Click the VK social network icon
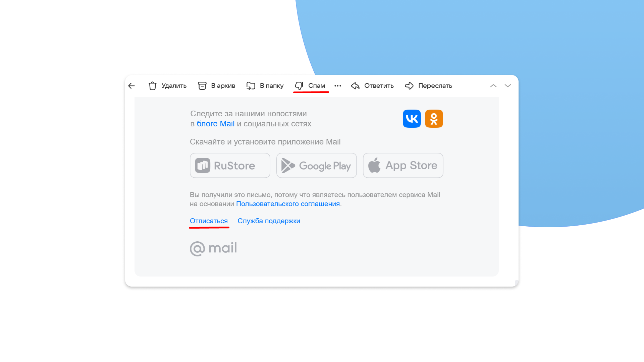The image size is (644, 362). (x=412, y=118)
